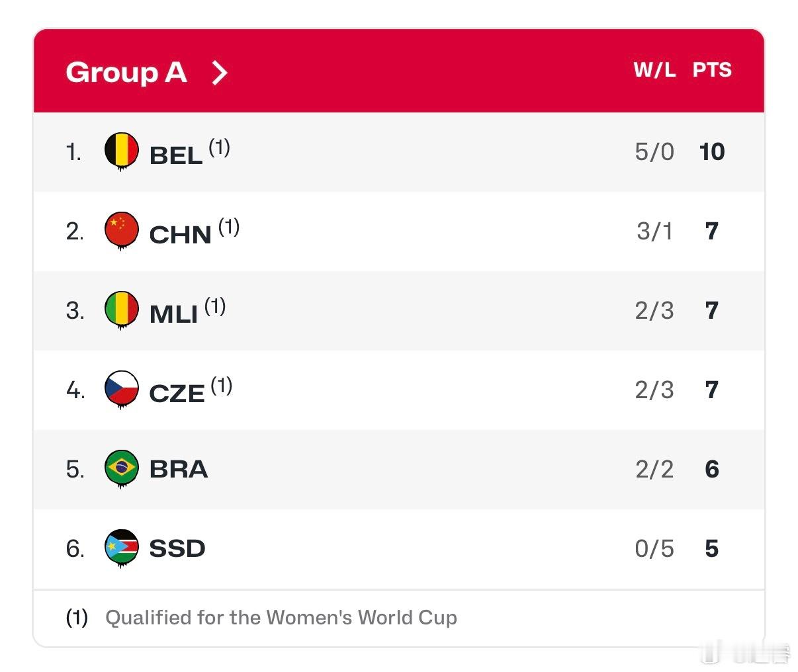Click the PTS column header
The width and height of the screenshot is (798, 672).
click(712, 70)
